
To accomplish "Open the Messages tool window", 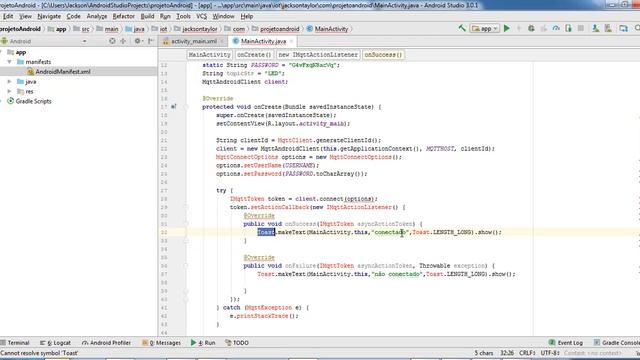I will pyautogui.click(x=161, y=342).
